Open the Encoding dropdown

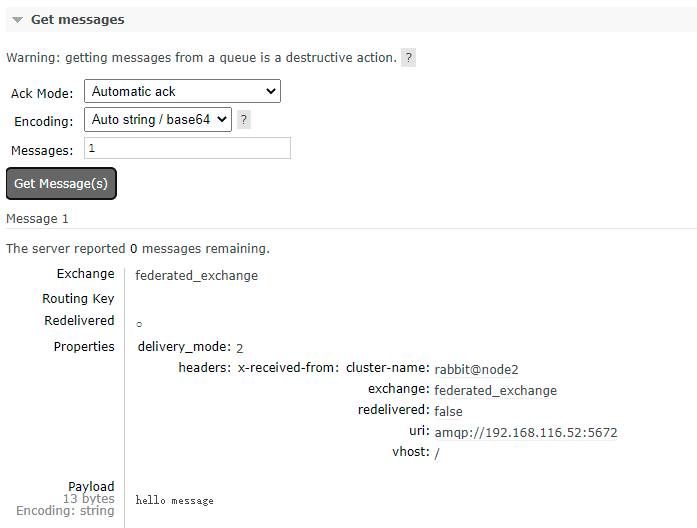pos(158,120)
